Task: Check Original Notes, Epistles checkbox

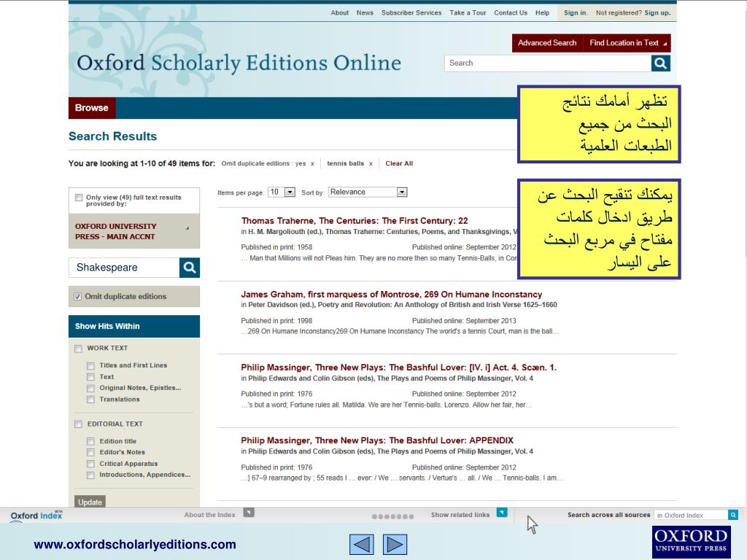Action: click(x=90, y=388)
